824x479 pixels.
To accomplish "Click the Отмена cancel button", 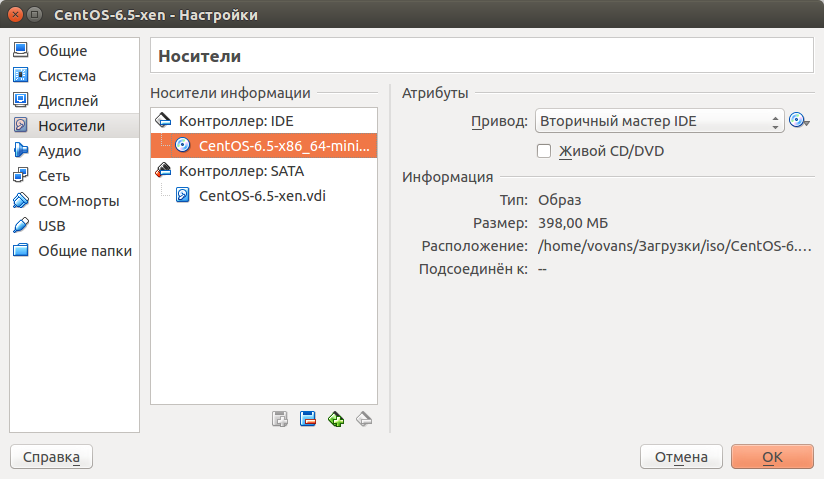I will coord(681,457).
